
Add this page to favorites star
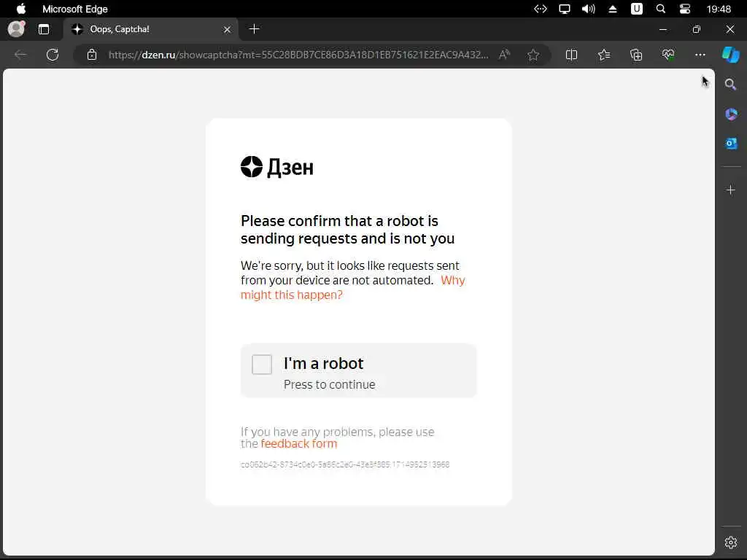[x=533, y=55]
